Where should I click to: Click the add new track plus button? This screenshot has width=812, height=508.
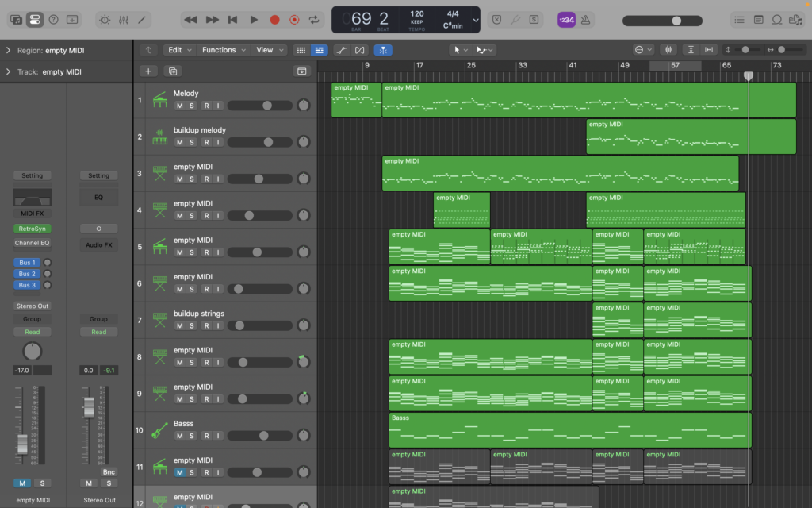(x=148, y=71)
